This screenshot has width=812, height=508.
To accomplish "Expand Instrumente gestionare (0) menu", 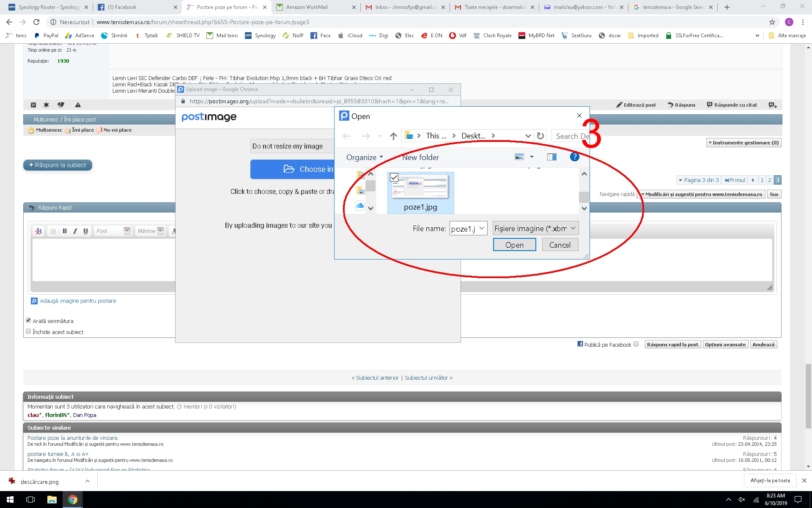I will click(x=743, y=143).
